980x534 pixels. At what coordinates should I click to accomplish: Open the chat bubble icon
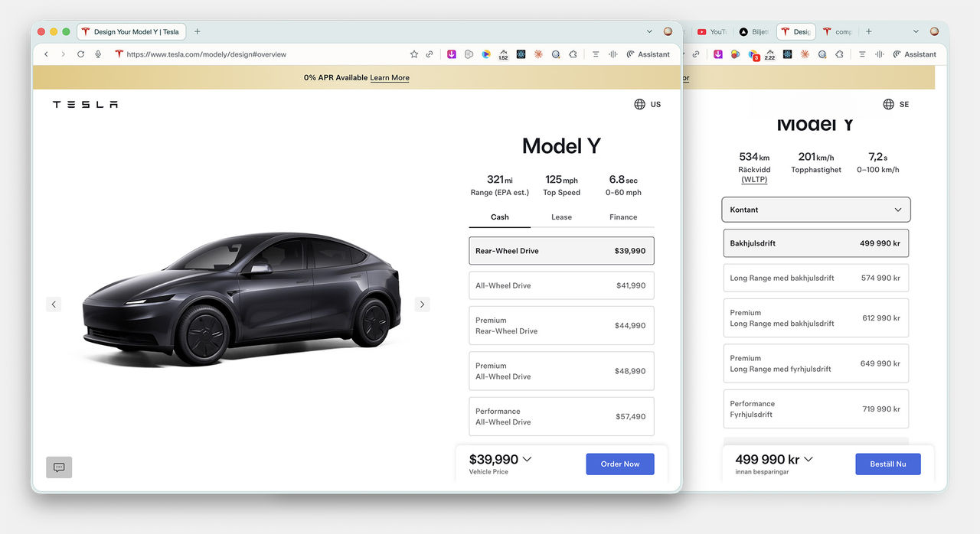click(x=59, y=467)
